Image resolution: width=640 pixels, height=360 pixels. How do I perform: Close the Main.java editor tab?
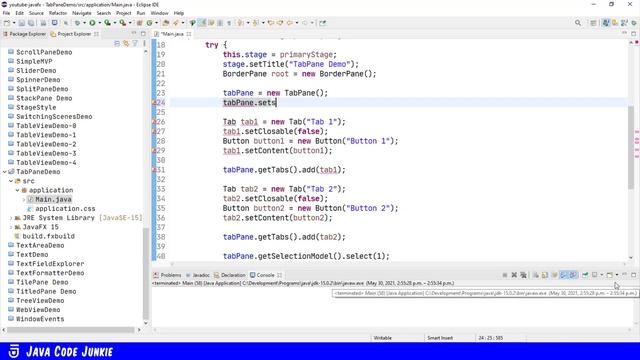(x=189, y=34)
